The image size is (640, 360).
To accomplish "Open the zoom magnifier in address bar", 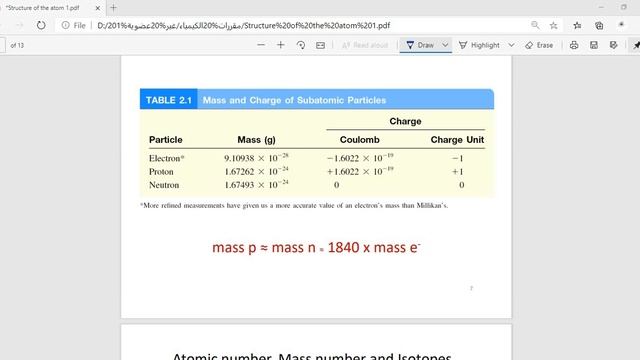I will point(535,25).
